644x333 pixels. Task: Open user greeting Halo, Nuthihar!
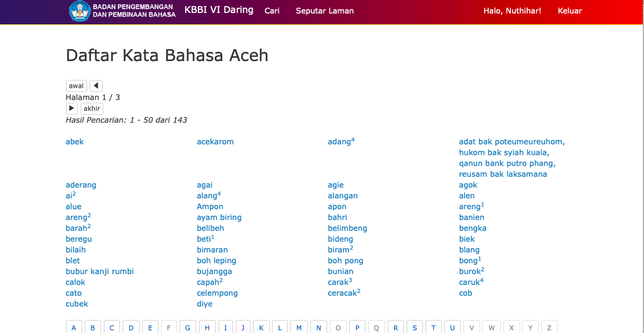[512, 11]
